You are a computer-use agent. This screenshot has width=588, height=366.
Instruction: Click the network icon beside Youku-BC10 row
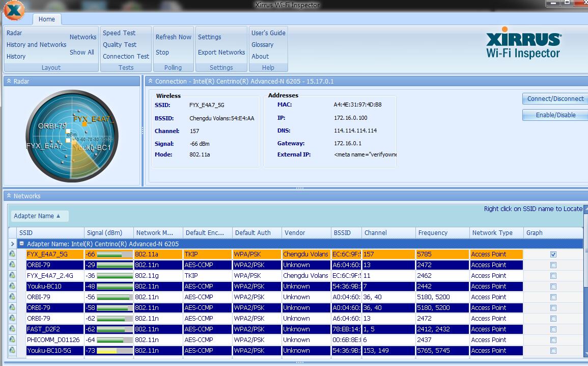coord(12,286)
